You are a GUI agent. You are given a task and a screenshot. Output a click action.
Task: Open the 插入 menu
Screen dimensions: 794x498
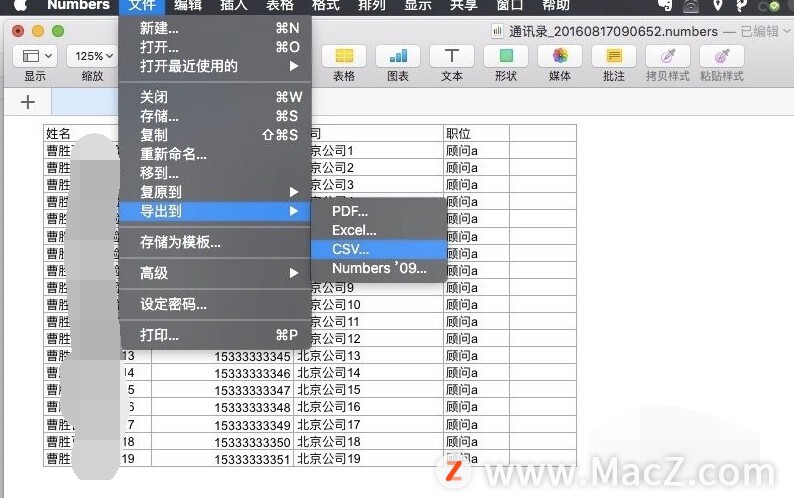pos(234,5)
